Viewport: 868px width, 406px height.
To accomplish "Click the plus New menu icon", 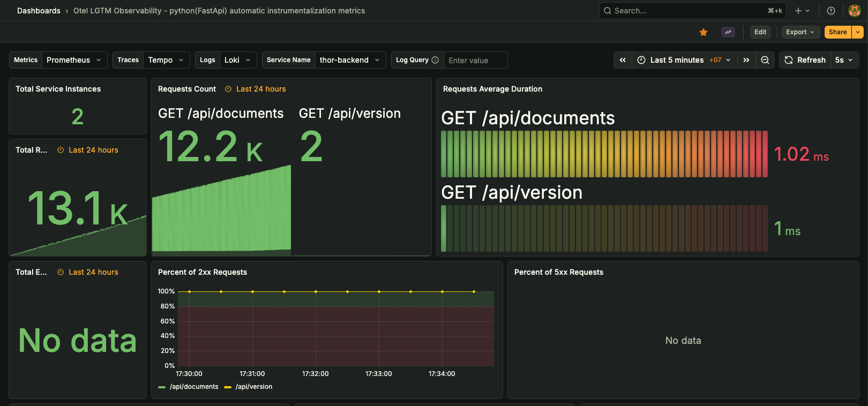I will click(x=802, y=11).
